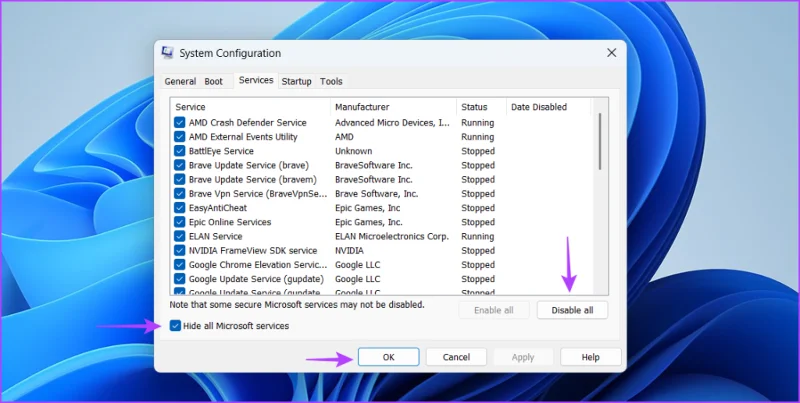This screenshot has width=800, height=403.
Task: Select the AMD Crash Defender Service row text
Action: pos(247,122)
